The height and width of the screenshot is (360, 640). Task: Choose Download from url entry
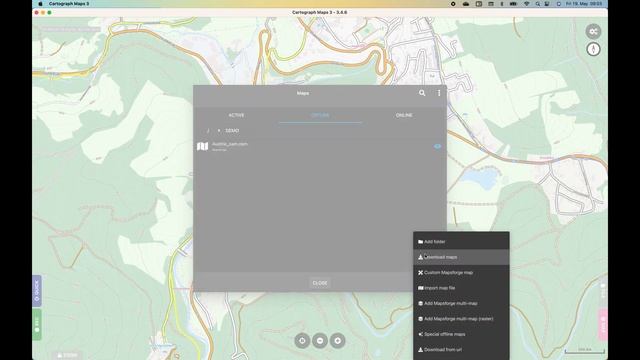[461, 350]
